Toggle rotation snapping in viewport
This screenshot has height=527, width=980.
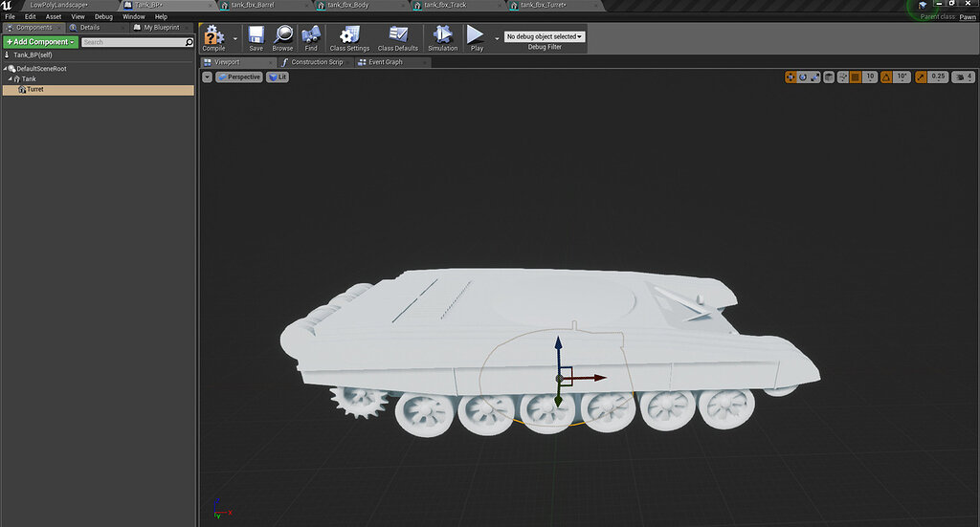point(885,77)
